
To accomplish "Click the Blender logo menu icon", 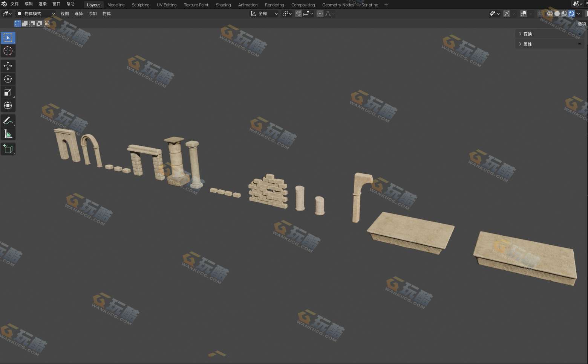I will click(4, 4).
